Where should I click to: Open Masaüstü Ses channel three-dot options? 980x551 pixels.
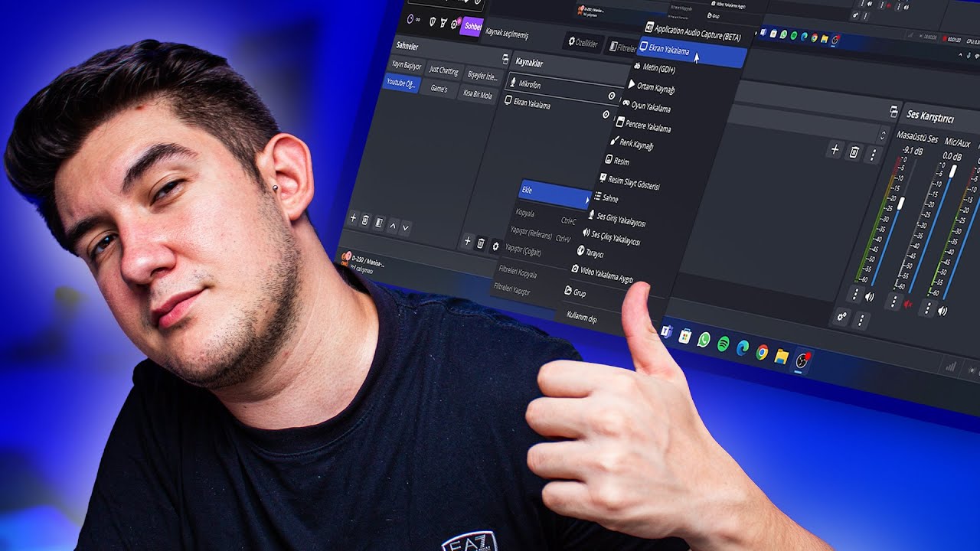tap(855, 294)
